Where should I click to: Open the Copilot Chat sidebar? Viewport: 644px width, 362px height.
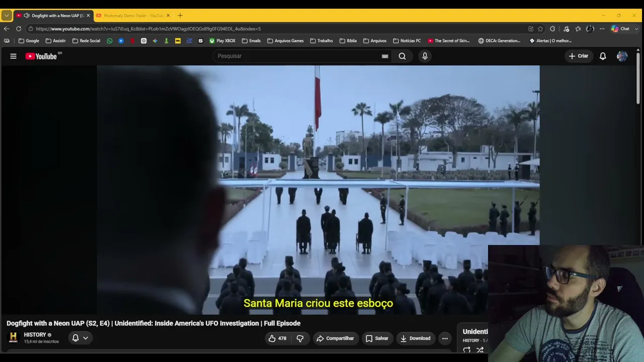pos(620,29)
